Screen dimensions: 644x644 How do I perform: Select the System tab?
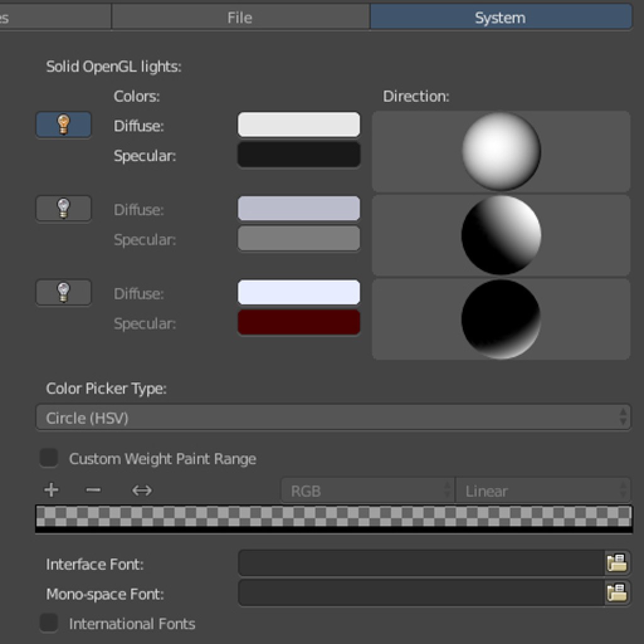tap(500, 17)
